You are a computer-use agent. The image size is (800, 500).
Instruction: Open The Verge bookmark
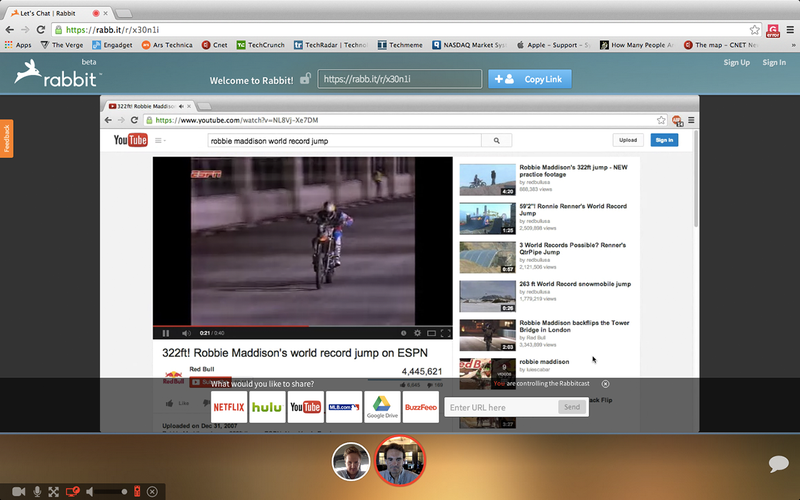[62, 45]
